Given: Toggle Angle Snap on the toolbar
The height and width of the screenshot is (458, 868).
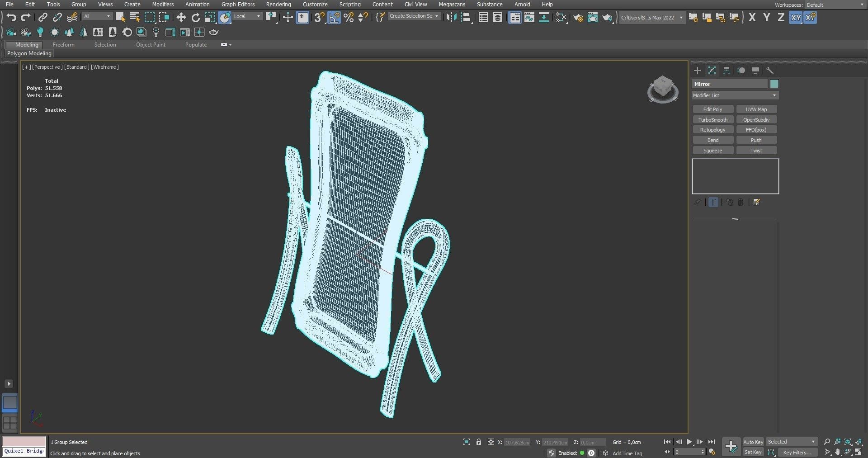Looking at the screenshot, I should point(334,18).
